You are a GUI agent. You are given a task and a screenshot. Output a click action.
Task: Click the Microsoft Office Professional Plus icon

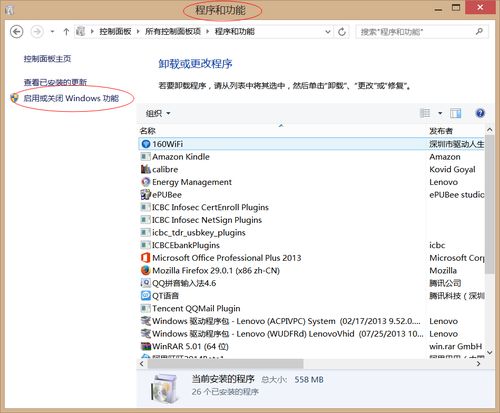[x=146, y=258]
